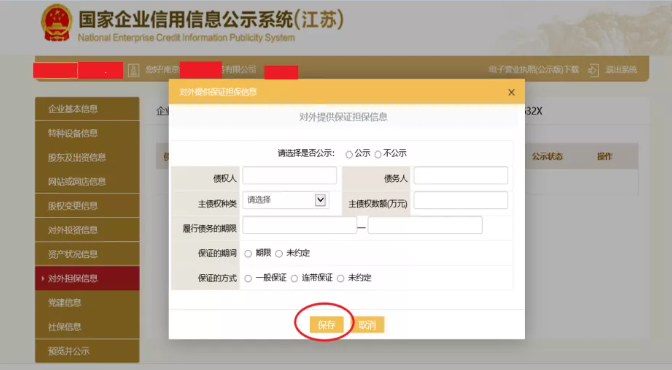Click the 债权人 input field
The width and height of the screenshot is (672, 370).
[290, 175]
